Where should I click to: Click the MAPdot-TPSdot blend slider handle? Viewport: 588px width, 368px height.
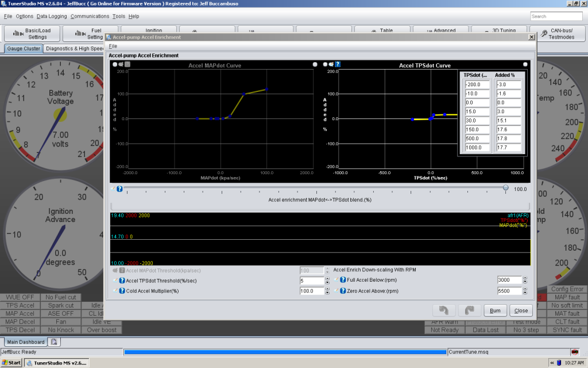pos(505,187)
